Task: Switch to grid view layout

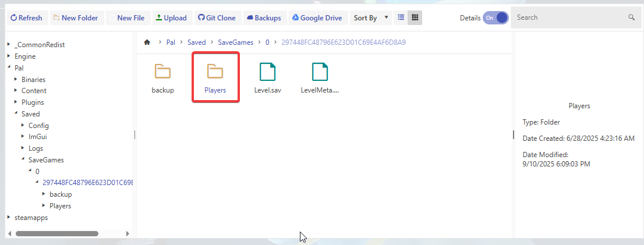Action: pos(415,18)
